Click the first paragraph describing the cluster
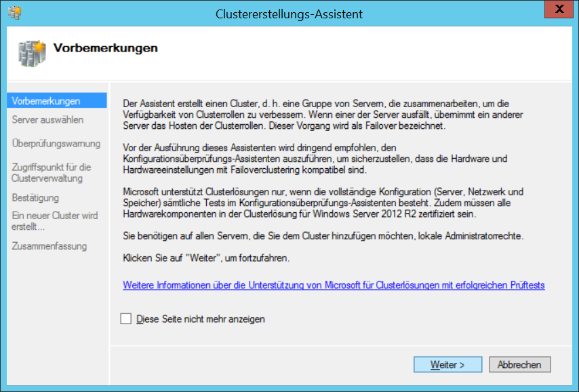The width and height of the screenshot is (579, 392). pos(323,115)
